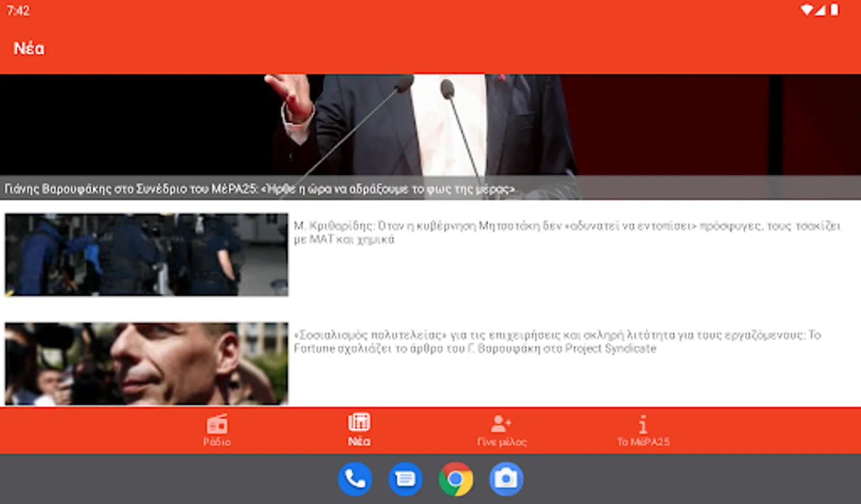Viewport: 861px width, 504px height.
Task: Tap the 7:42 clock in status bar
Action: 18,11
